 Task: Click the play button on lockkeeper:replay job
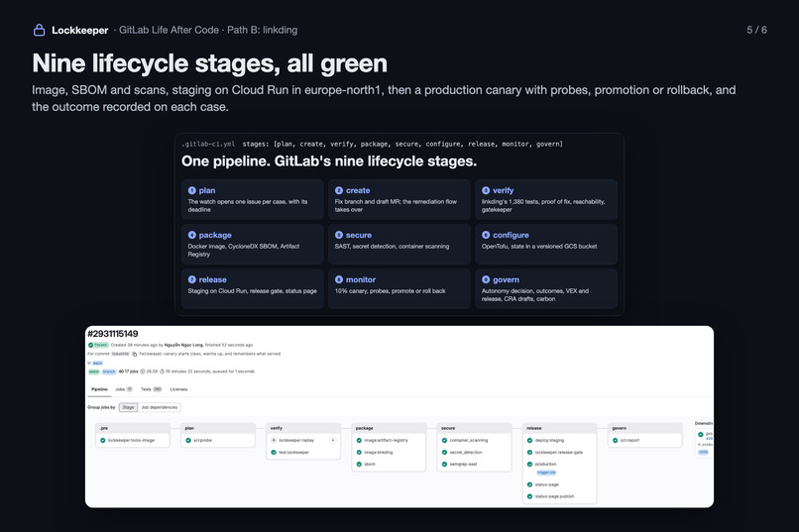click(x=333, y=440)
